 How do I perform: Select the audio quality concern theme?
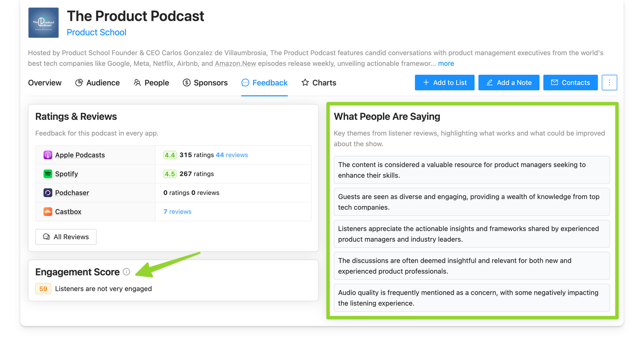(x=472, y=298)
